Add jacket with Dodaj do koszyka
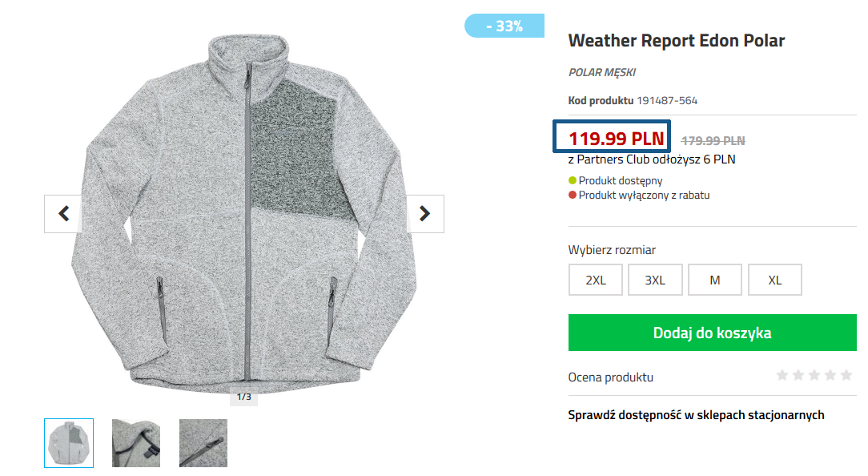Viewport: 868px width, 476px height. point(713,333)
